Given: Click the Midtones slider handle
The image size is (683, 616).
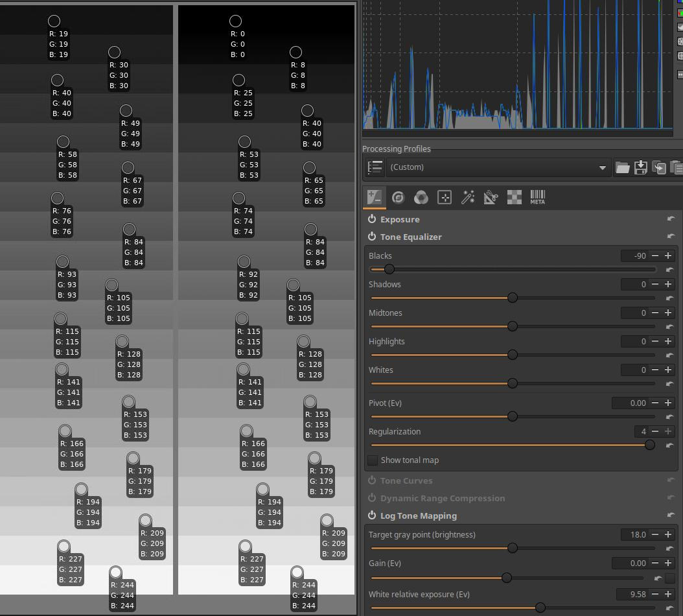Looking at the screenshot, I should [512, 326].
